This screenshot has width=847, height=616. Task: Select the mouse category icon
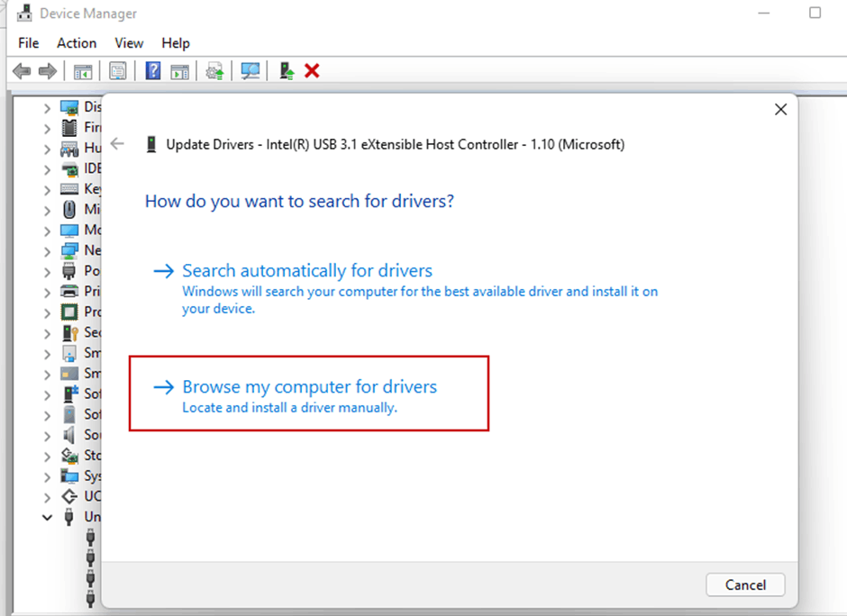[x=69, y=210]
